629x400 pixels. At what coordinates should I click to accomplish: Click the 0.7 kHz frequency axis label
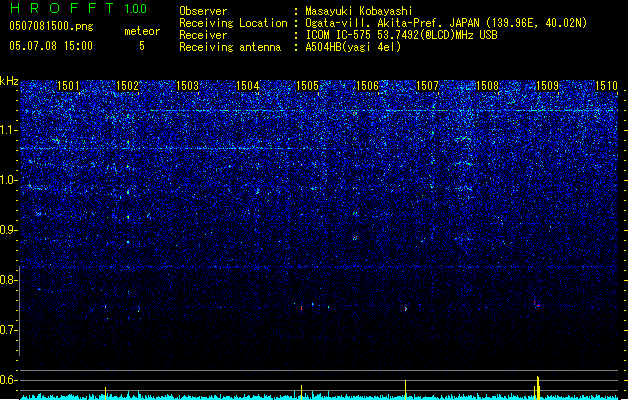click(x=9, y=330)
